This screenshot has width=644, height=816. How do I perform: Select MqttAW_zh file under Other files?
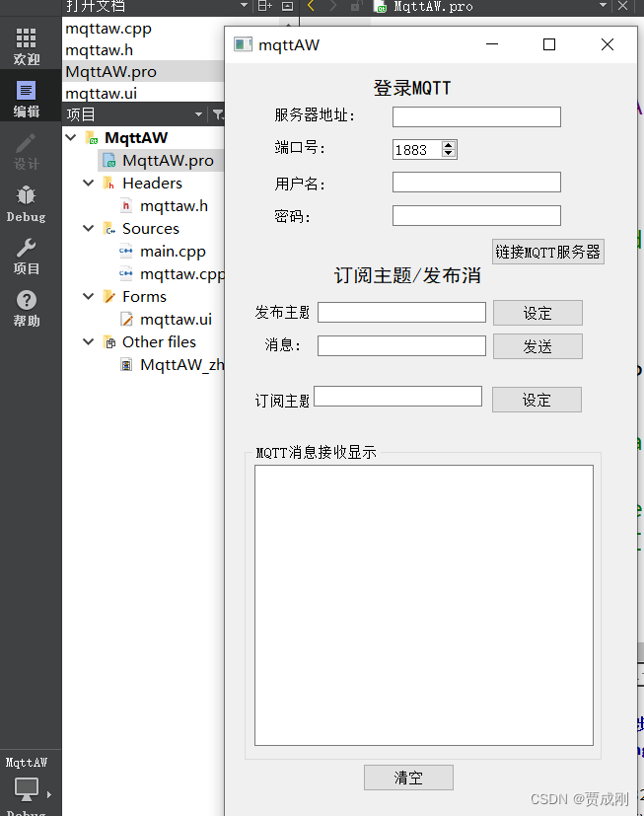pos(182,365)
